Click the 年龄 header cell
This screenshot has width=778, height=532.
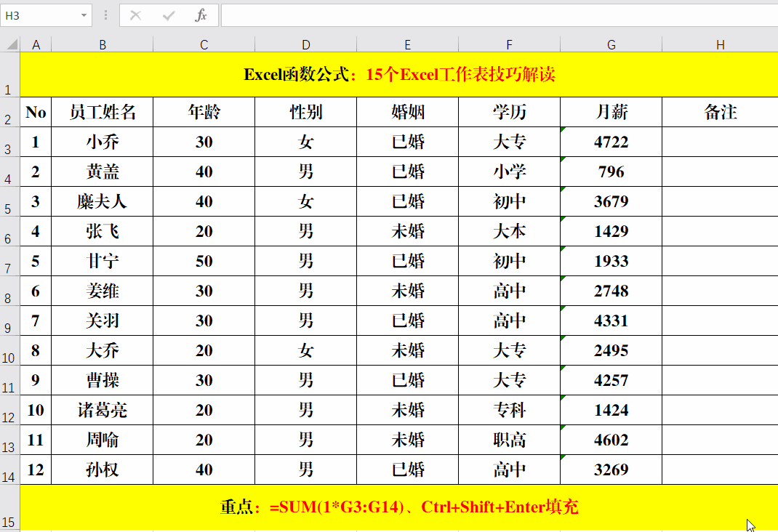(x=204, y=112)
